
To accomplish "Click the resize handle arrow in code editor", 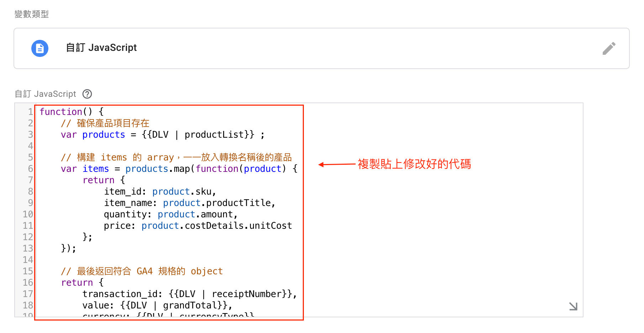I will [573, 306].
